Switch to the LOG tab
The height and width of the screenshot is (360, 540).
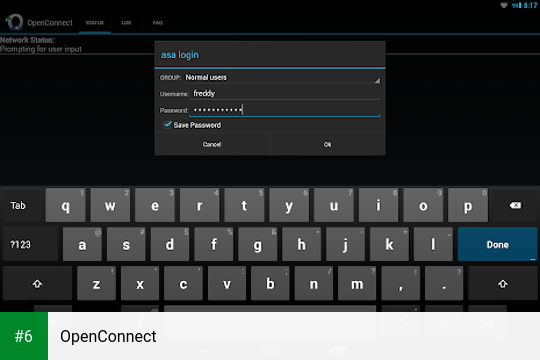[126, 23]
